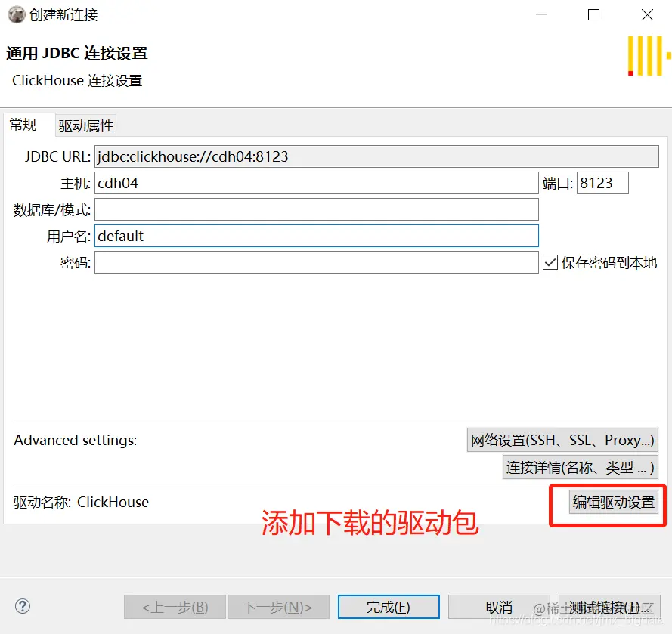
Task: Click the Advanced settings: label
Action: (76, 441)
